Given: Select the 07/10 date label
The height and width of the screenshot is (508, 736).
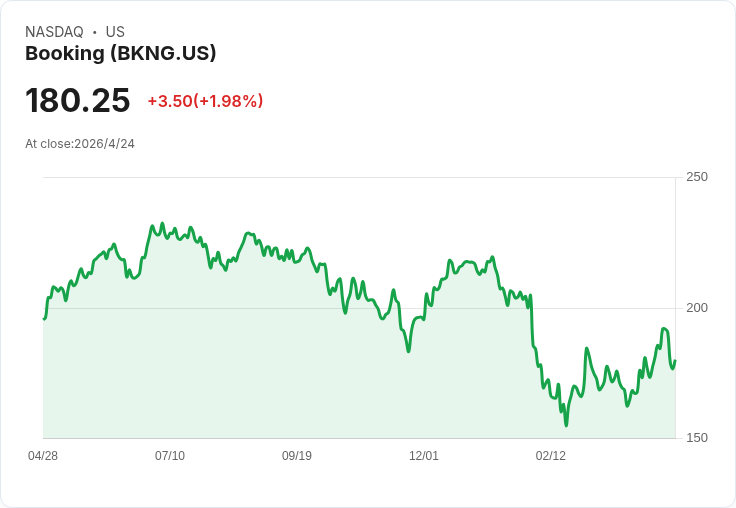Looking at the screenshot, I should point(170,456).
